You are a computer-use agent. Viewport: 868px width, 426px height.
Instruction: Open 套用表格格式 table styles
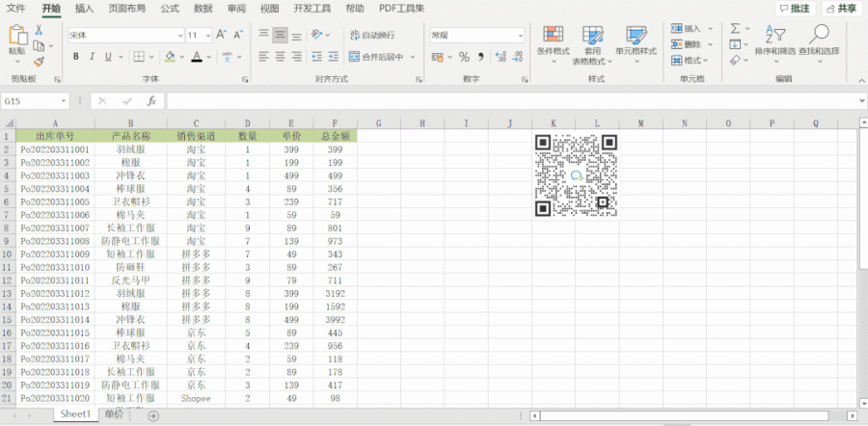click(x=592, y=44)
